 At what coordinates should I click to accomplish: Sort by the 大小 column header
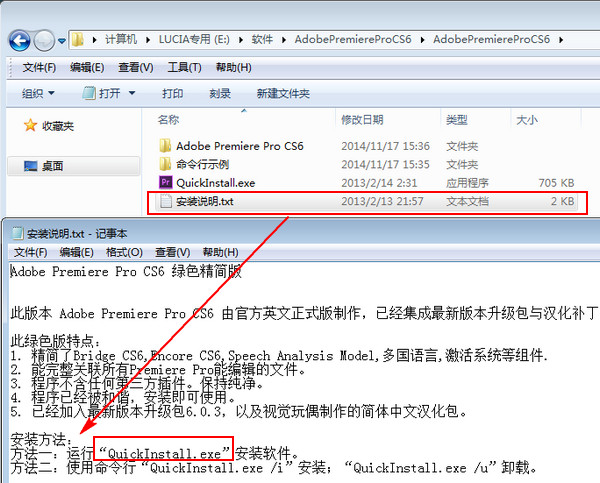coord(527,120)
